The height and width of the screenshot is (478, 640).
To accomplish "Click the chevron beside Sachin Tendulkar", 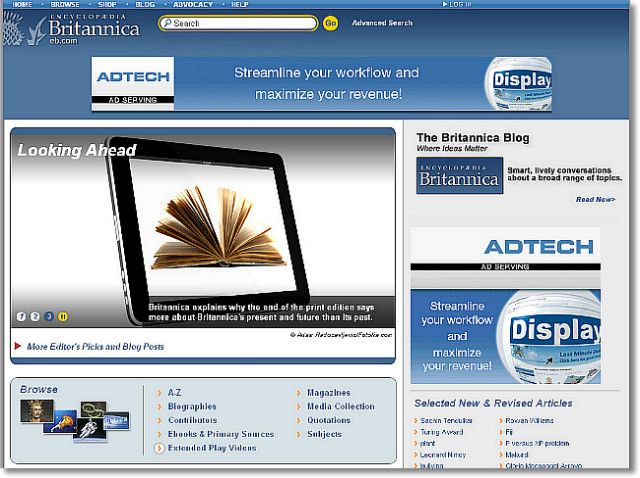I will 416,420.
